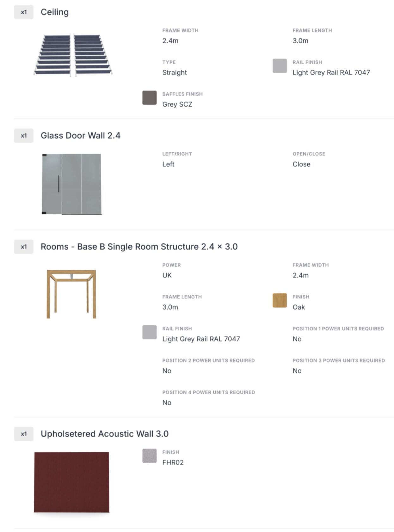Click the x1 quantity badge beside Ceiling

24,12
